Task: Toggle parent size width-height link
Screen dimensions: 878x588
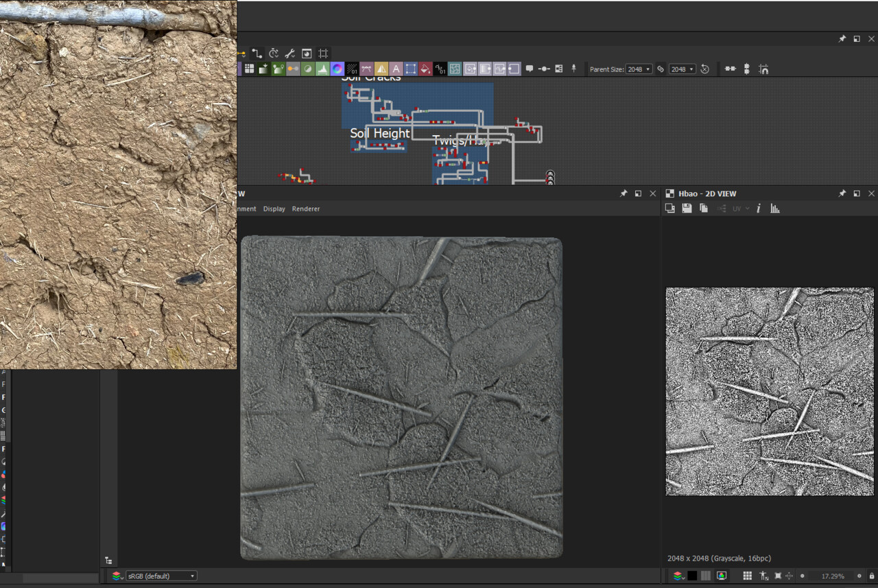Action: click(661, 69)
